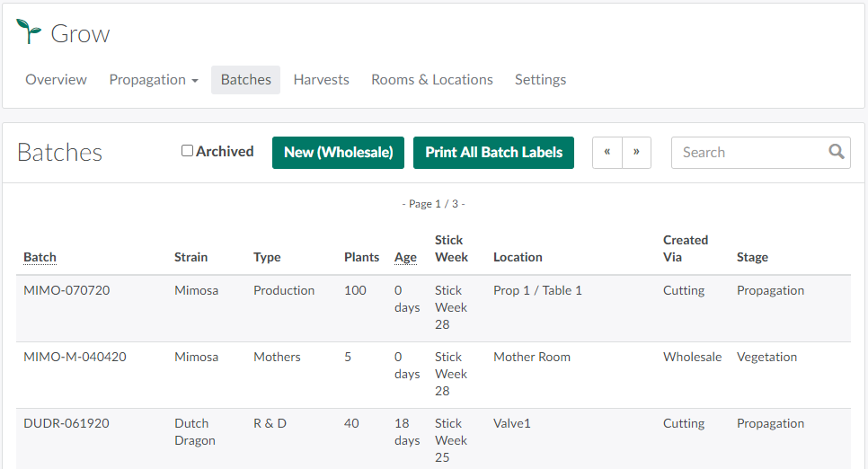Open the MIMO-M-040420 batch row

point(75,357)
